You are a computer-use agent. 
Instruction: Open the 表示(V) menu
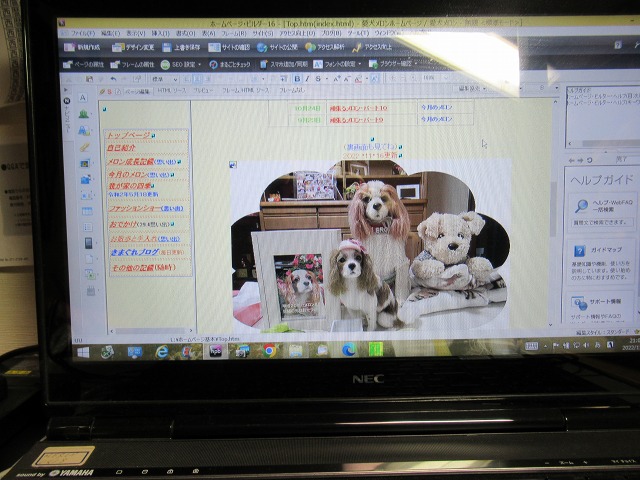pos(136,33)
